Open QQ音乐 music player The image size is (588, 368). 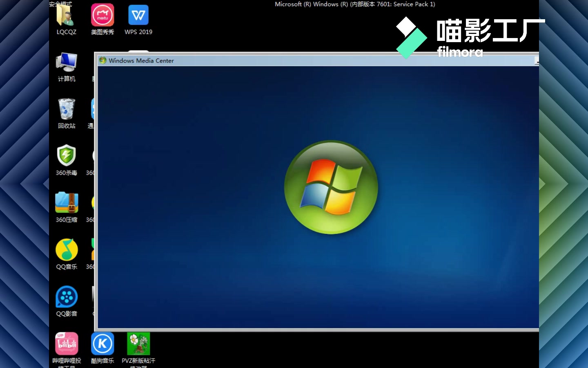point(66,249)
